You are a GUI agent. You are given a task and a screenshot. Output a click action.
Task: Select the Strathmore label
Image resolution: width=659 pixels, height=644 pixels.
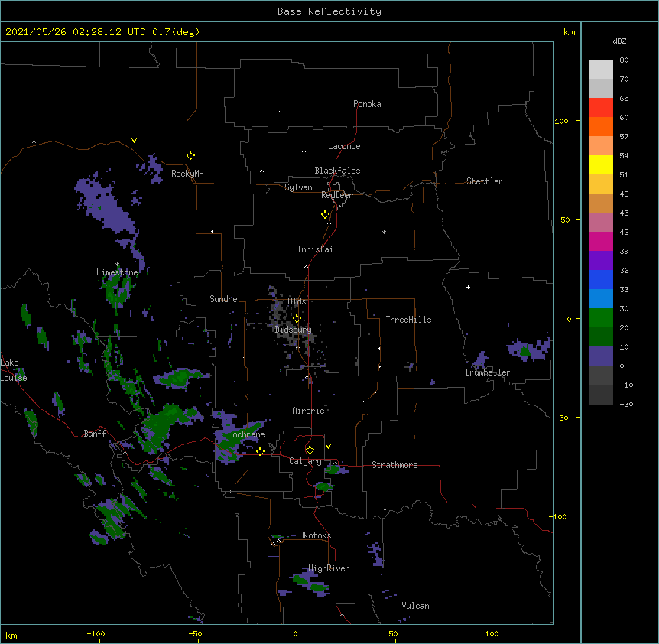coord(394,465)
